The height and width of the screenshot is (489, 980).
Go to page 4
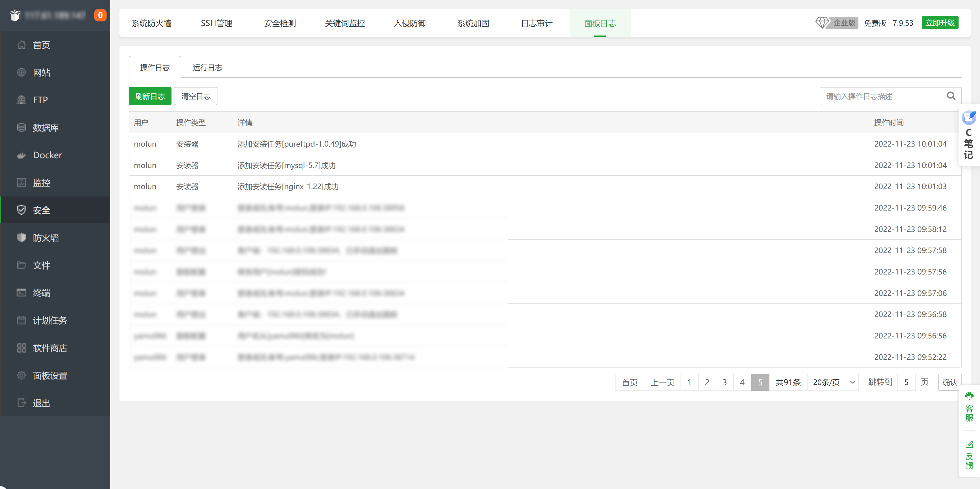tap(742, 382)
